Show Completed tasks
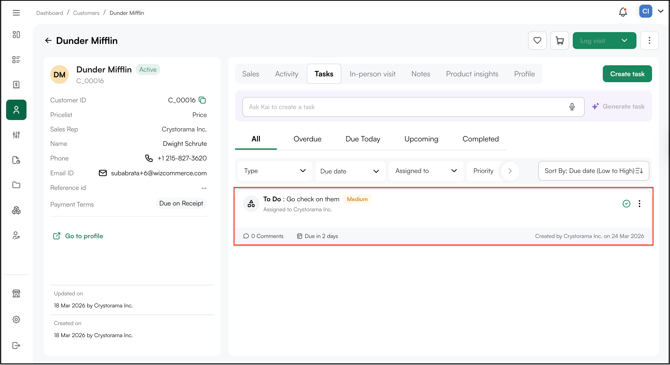670x365 pixels. (481, 139)
